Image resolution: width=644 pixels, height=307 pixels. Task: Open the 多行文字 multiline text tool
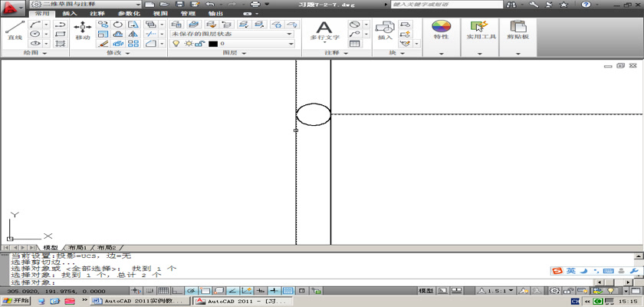click(324, 31)
